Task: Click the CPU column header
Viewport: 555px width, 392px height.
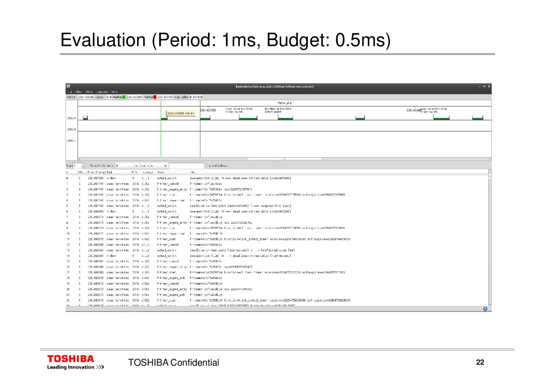Action: click(82, 172)
